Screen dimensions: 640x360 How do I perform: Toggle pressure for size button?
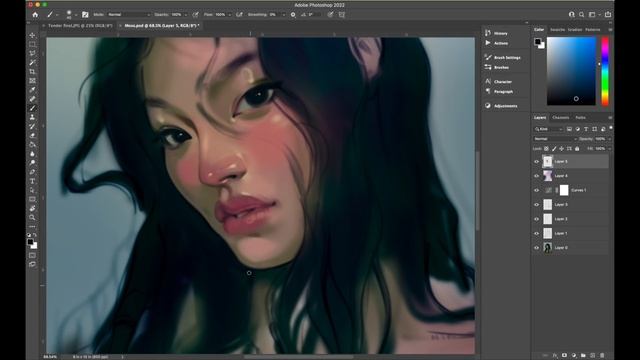pyautogui.click(x=330, y=15)
